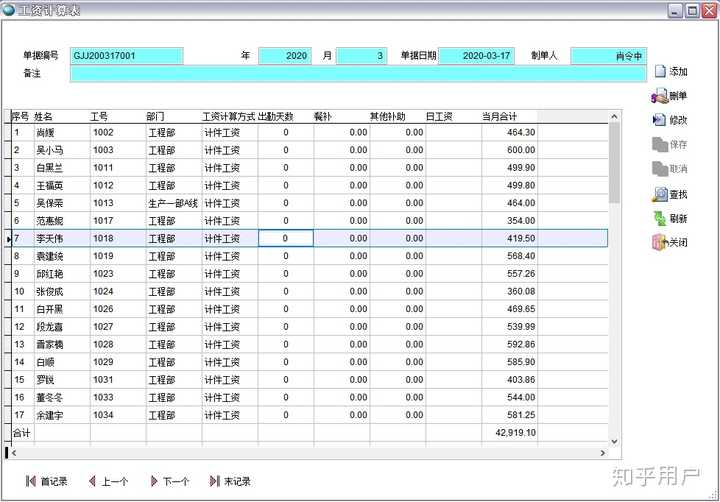Click the 工号 column header

point(118,116)
